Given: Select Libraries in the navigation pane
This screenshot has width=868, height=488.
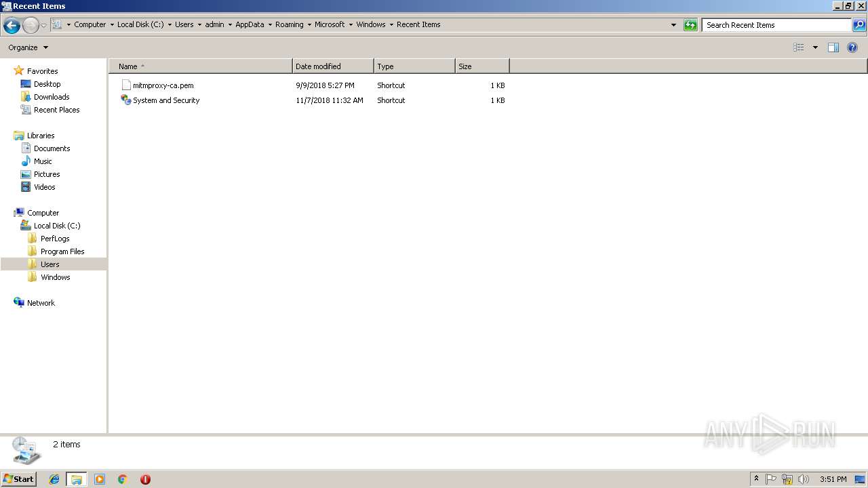Looking at the screenshot, I should [x=41, y=136].
